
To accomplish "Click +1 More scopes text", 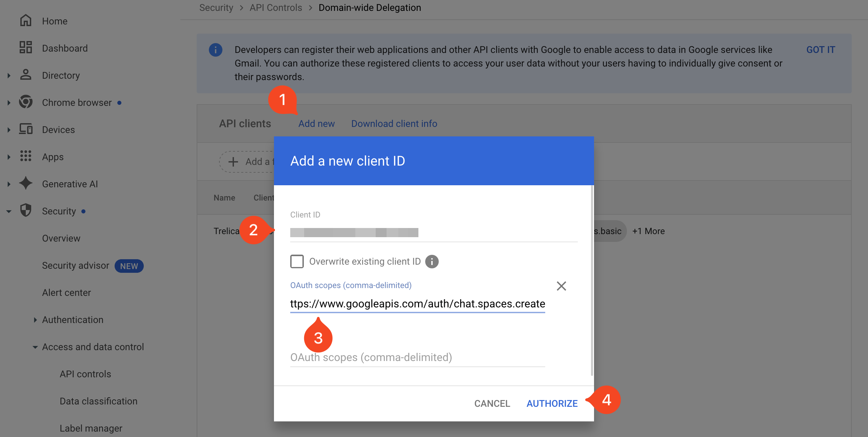I will pyautogui.click(x=648, y=231).
